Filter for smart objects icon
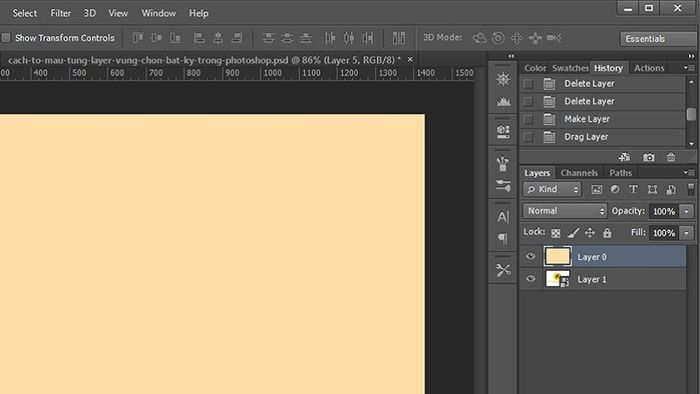This screenshot has height=394, width=700. pos(671,190)
